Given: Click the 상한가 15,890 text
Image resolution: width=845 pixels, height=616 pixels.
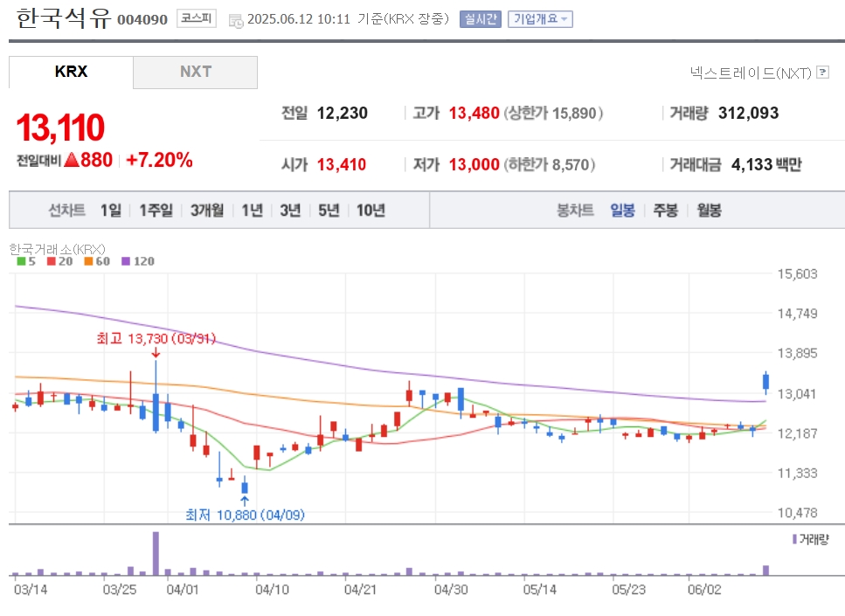Looking at the screenshot, I should (553, 114).
